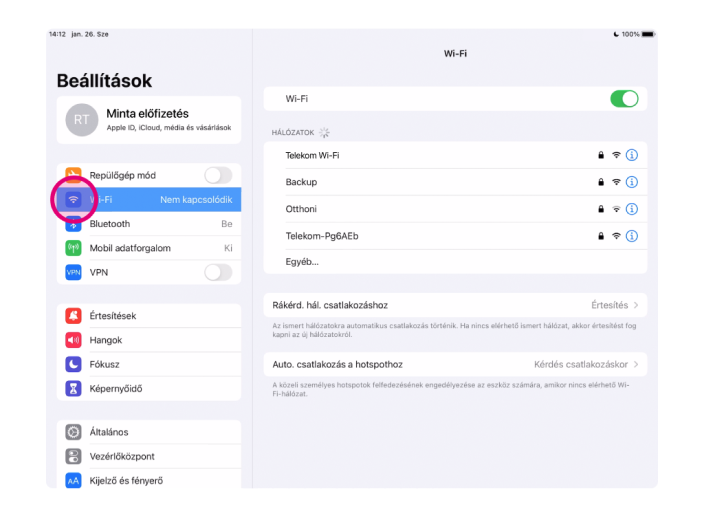Show info for Telekom Wi-Fi network

tap(631, 155)
